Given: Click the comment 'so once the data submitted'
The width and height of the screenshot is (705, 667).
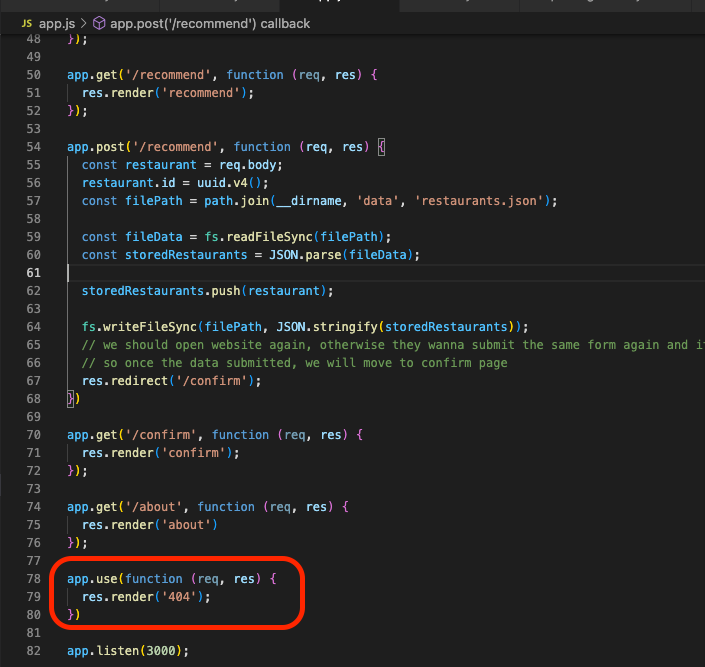Looking at the screenshot, I should tap(294, 363).
